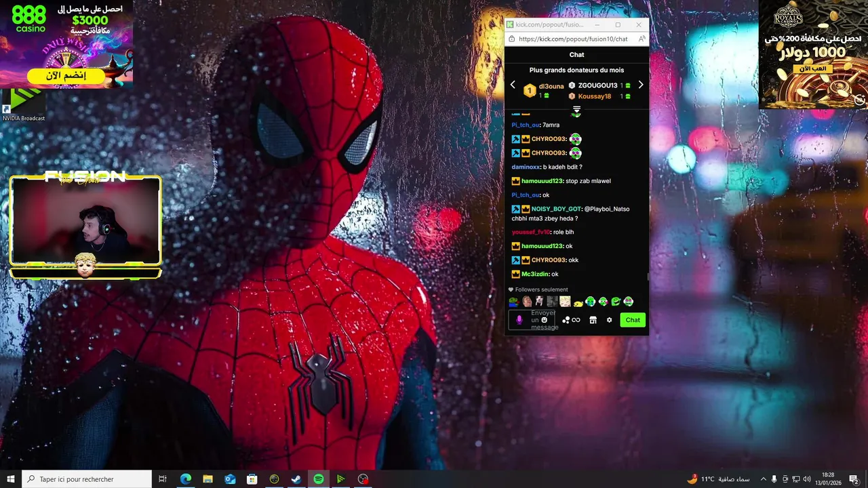The image size is (868, 488).
Task: Open Outlook from the taskbar
Action: point(230,479)
